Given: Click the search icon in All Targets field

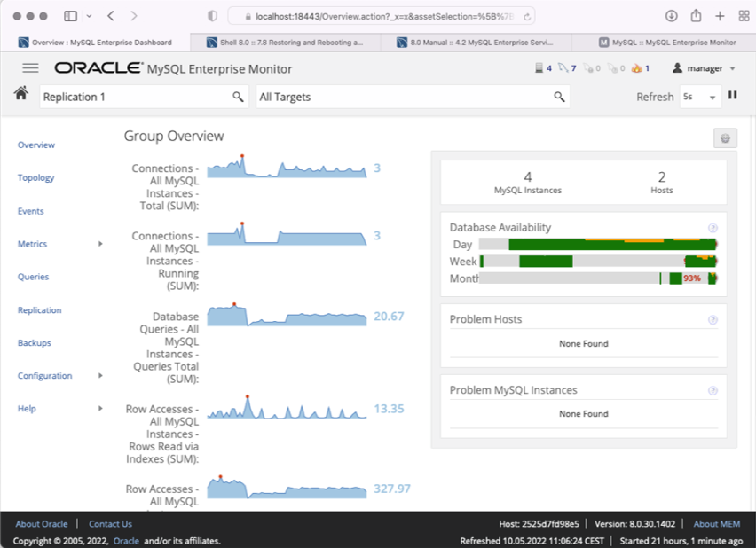Looking at the screenshot, I should pos(559,97).
